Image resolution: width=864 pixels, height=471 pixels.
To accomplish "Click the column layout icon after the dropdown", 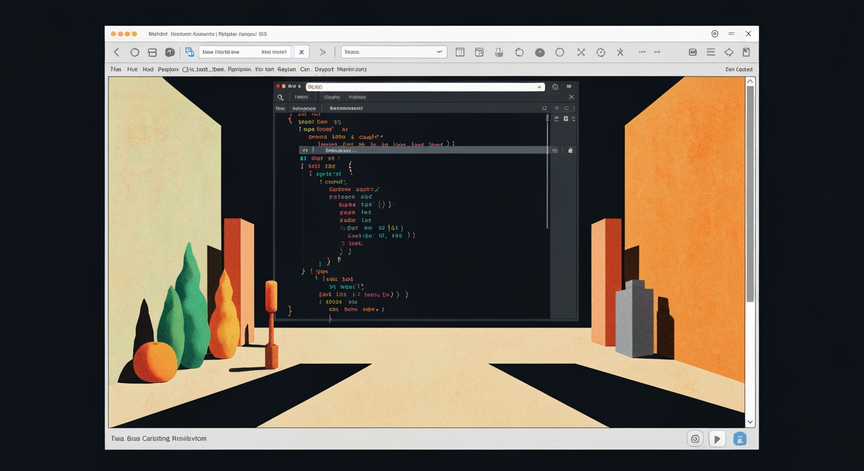I will 460,52.
